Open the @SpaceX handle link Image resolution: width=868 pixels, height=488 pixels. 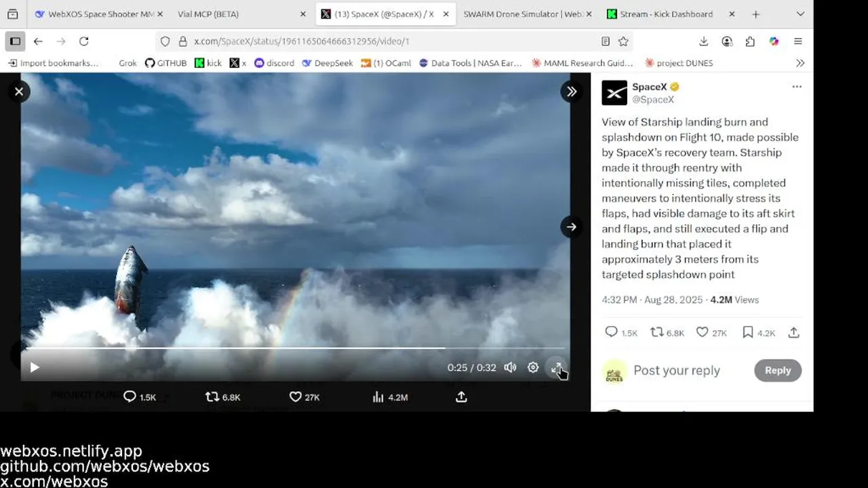coord(653,100)
